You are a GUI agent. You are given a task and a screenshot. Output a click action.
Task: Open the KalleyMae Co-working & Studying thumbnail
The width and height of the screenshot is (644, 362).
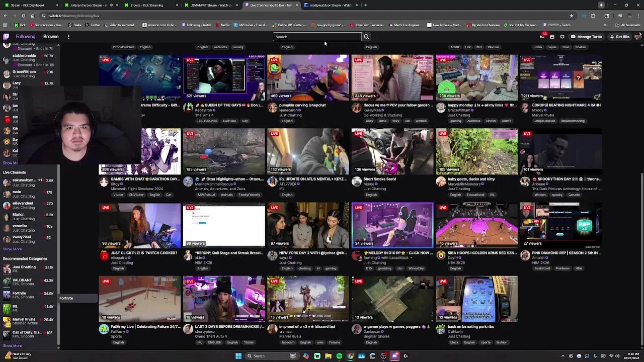click(392, 77)
